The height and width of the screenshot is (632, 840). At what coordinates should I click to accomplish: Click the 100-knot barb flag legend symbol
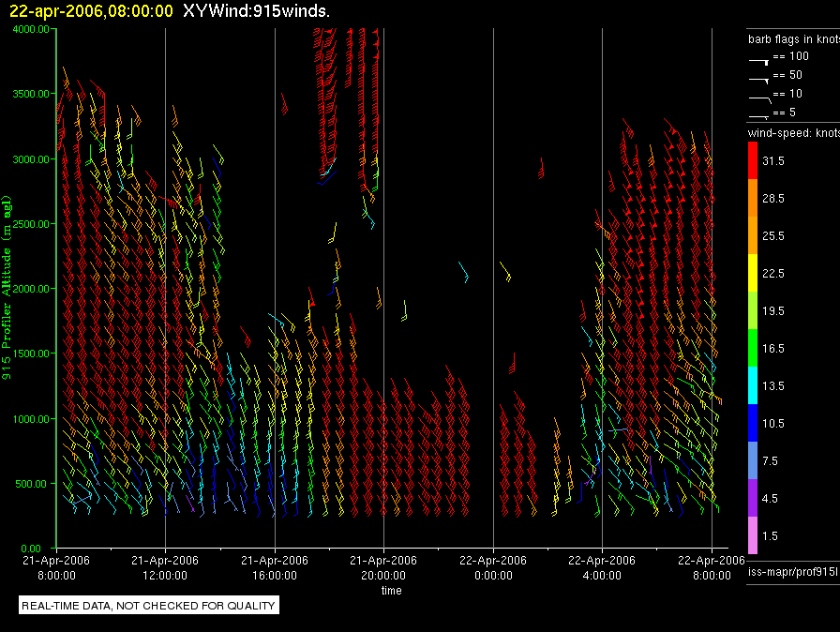pos(758,62)
